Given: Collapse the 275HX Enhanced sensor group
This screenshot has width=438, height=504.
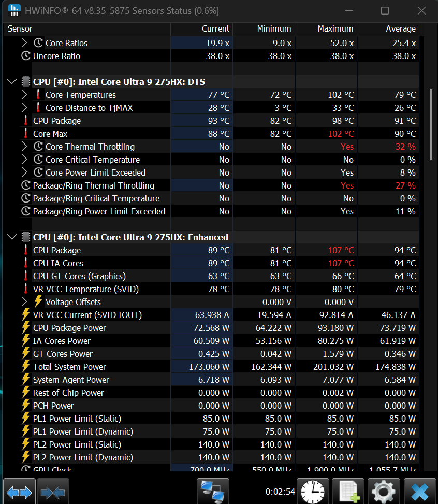Looking at the screenshot, I should (12, 237).
